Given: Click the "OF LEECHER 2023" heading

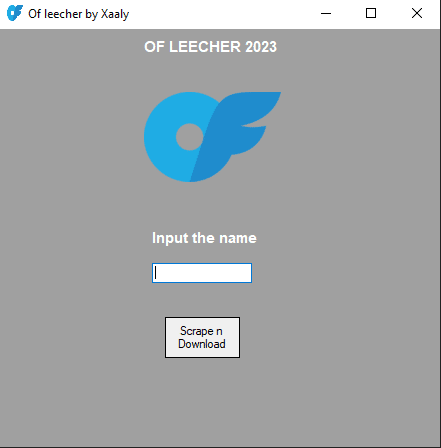Looking at the screenshot, I should click(210, 47).
